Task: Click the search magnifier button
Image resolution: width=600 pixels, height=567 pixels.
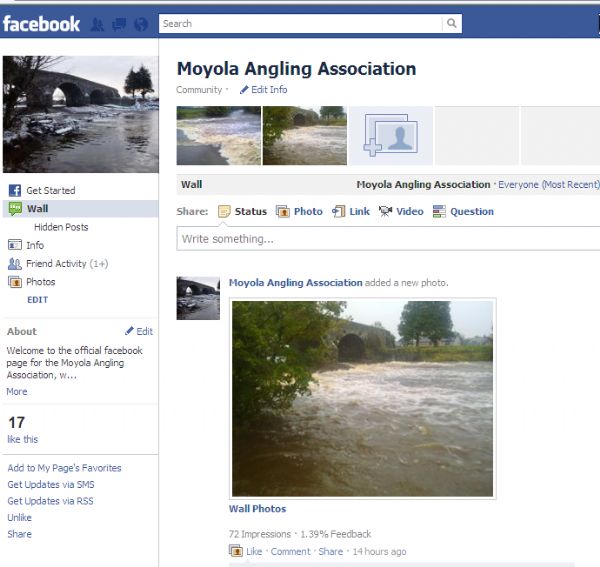Action: pyautogui.click(x=452, y=24)
